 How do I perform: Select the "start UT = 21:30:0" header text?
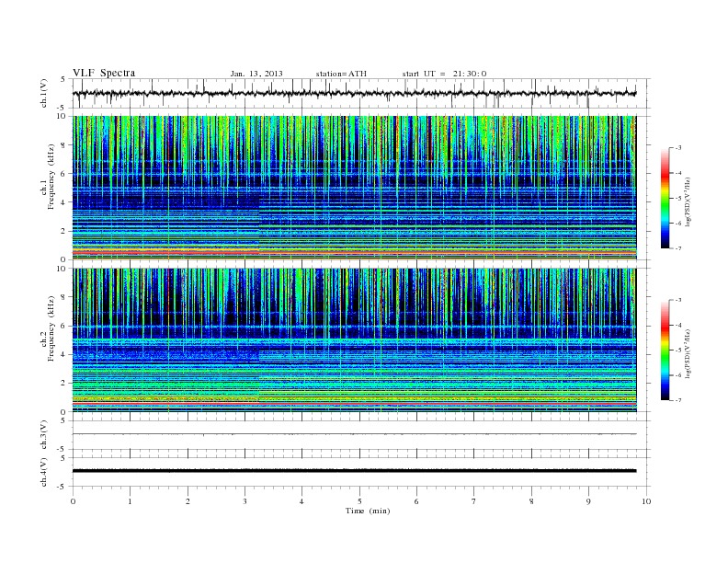[444, 74]
